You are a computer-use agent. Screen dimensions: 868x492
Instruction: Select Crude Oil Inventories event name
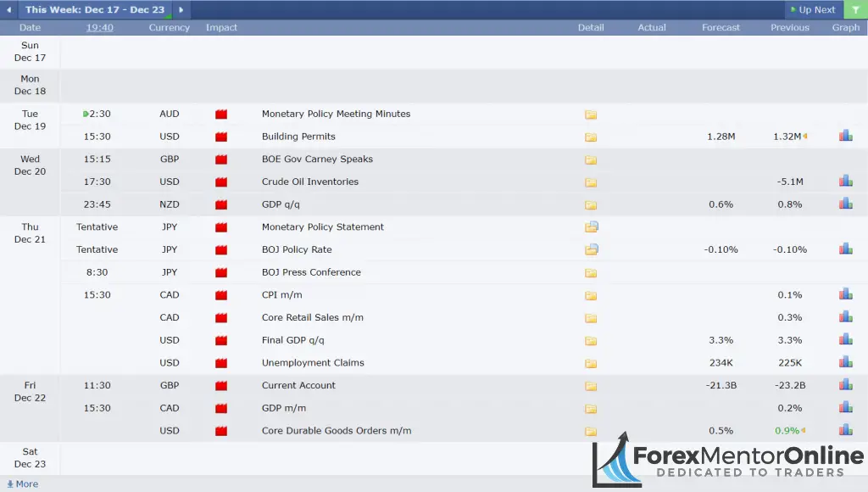pos(310,182)
